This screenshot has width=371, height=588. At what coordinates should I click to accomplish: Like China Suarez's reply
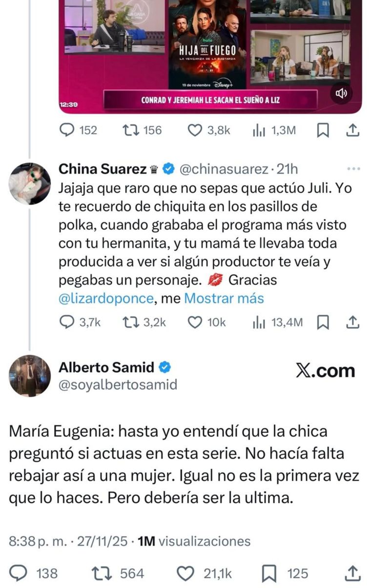pyautogui.click(x=194, y=322)
